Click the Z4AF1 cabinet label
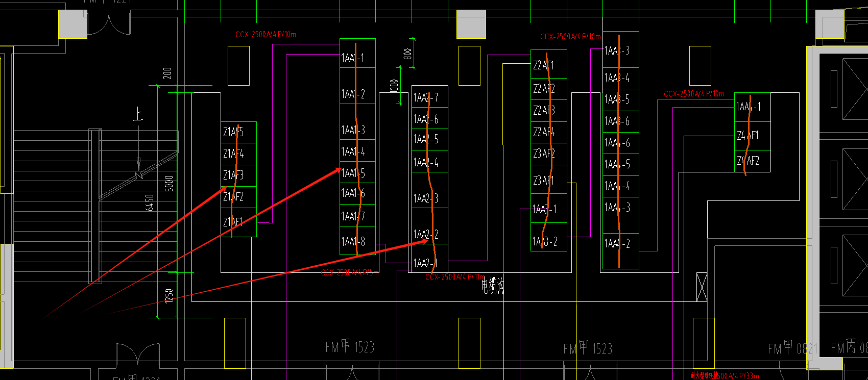 coord(748,136)
